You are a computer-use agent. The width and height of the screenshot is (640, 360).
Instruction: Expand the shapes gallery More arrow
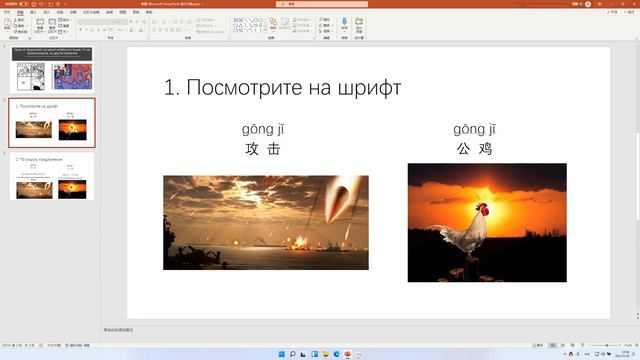pos(265,31)
